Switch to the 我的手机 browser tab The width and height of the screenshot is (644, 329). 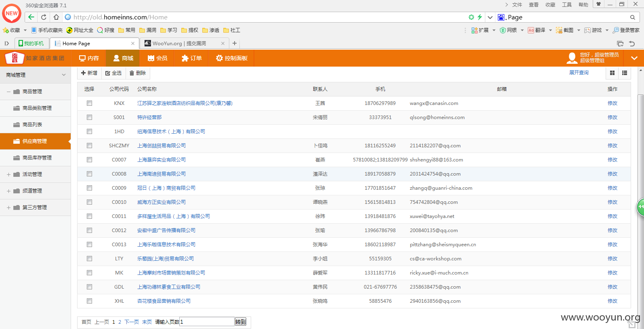[x=31, y=43]
